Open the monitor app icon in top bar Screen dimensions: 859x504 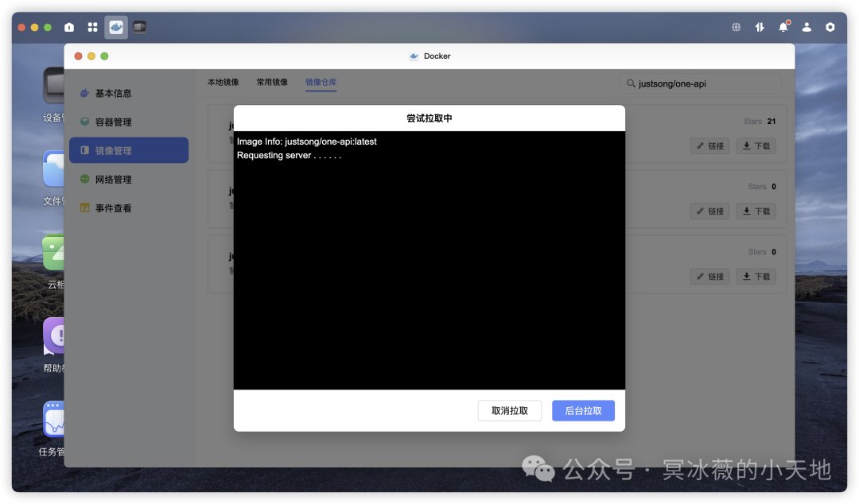pyautogui.click(x=140, y=27)
